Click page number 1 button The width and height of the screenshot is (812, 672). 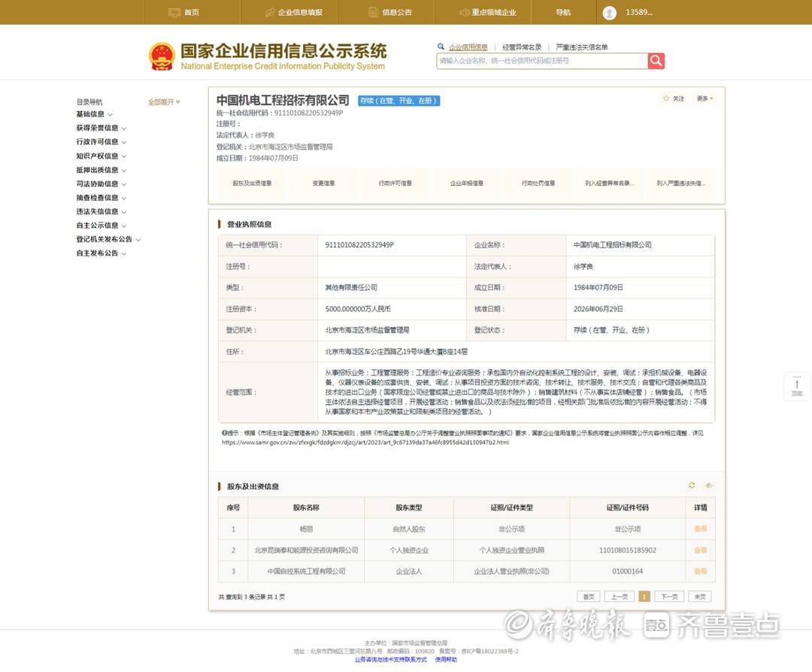644,596
